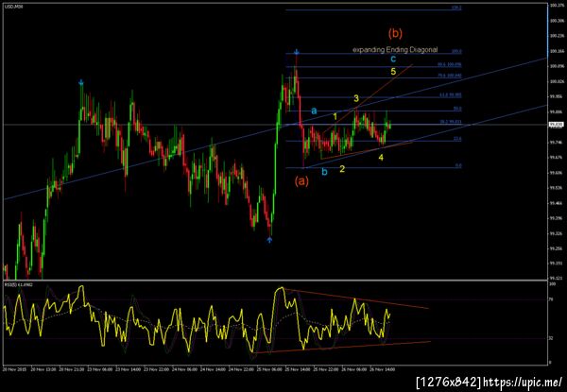Screen dimensions: 567x392
Task: Click the 138.2 Fibonacci level label
Action: [x=456, y=8]
